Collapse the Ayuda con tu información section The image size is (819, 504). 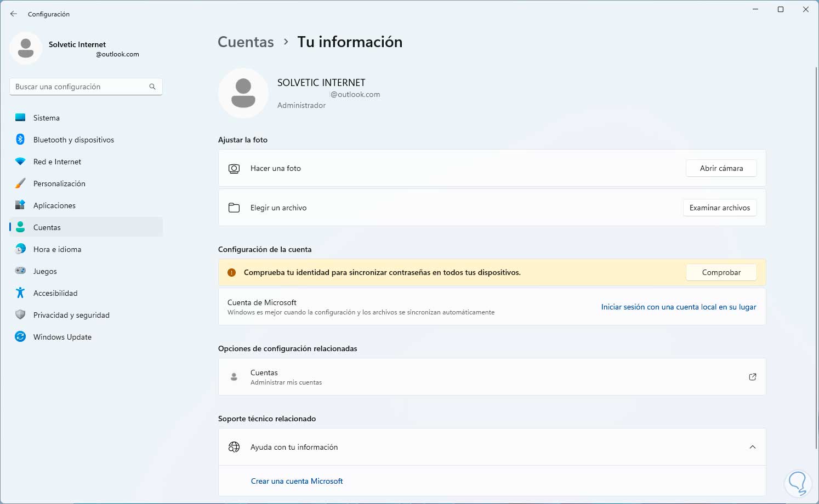(753, 447)
